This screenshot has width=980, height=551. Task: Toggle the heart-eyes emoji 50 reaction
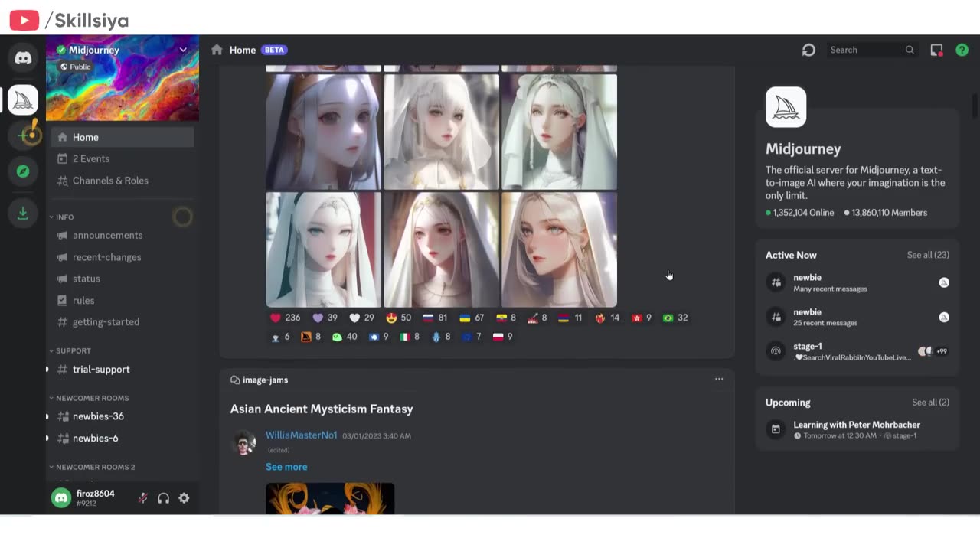398,318
